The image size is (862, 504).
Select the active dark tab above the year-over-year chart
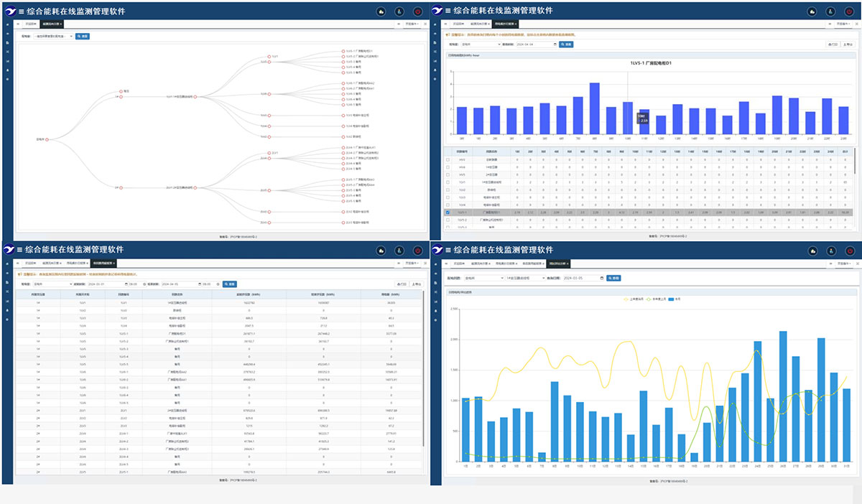[558, 264]
